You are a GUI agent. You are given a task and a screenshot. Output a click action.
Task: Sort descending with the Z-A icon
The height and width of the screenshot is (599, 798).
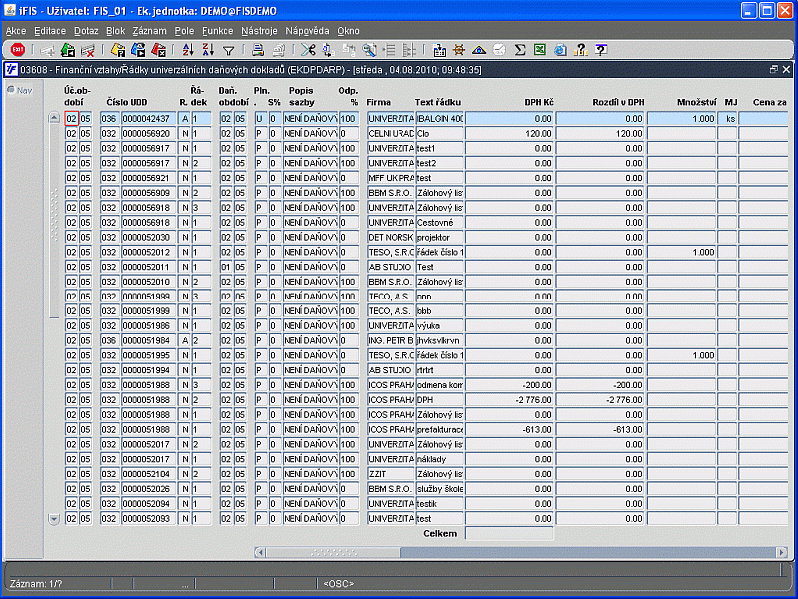point(207,49)
